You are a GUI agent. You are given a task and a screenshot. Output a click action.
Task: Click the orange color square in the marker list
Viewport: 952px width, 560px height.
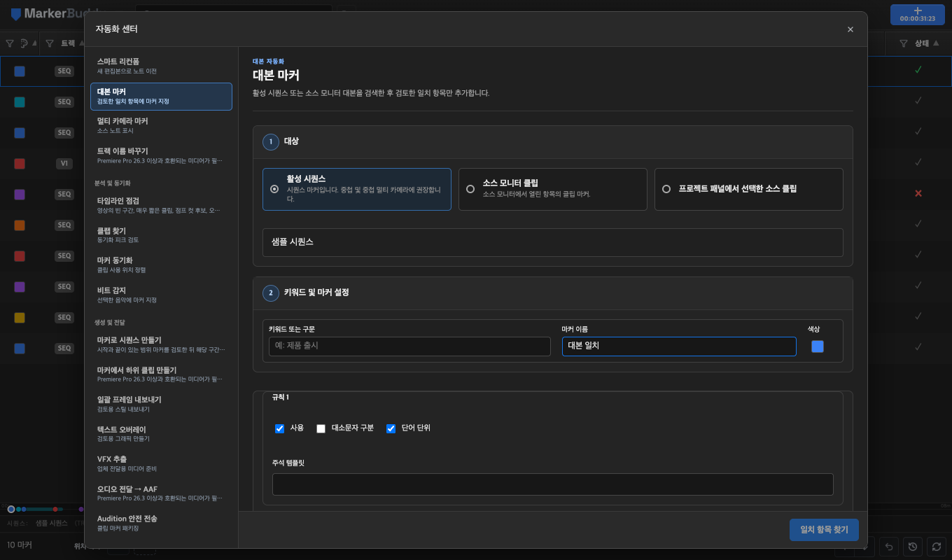pyautogui.click(x=20, y=225)
